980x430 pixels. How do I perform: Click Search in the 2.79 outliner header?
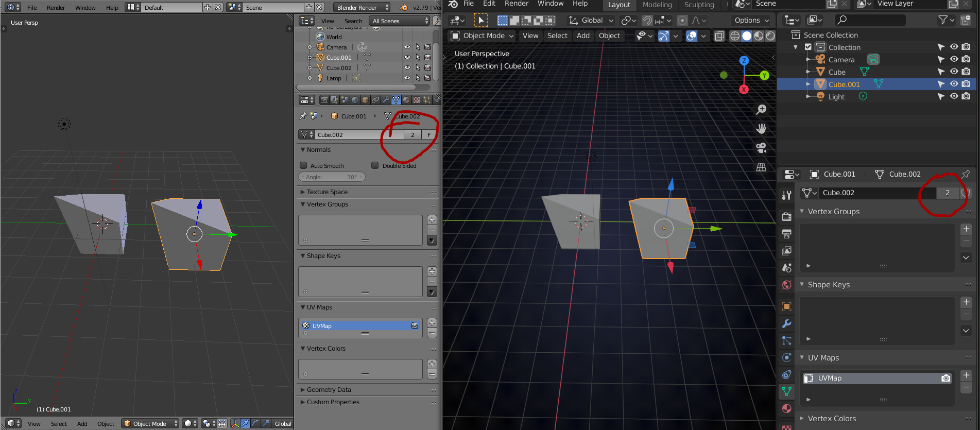353,21
